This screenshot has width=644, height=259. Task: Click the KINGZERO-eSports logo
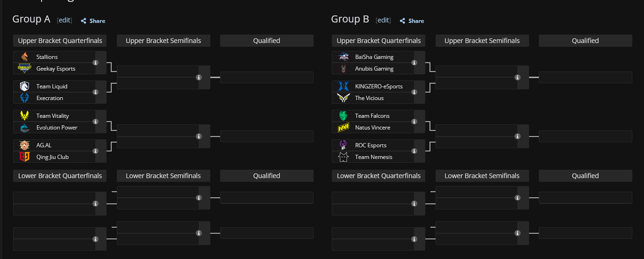coord(343,87)
